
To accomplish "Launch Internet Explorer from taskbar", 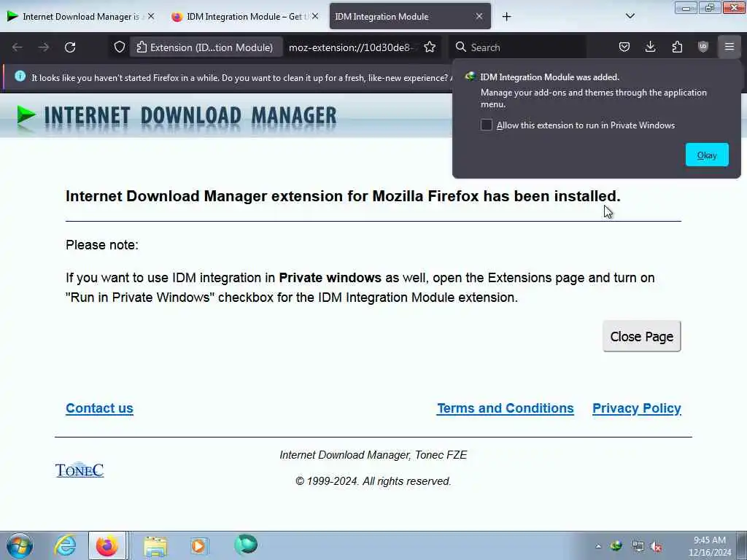I will 65,545.
